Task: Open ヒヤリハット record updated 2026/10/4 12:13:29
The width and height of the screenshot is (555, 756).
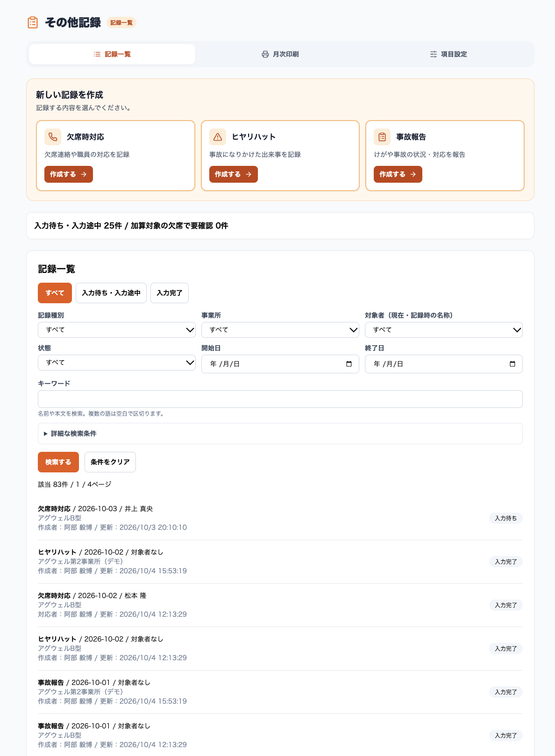Action: (280, 649)
